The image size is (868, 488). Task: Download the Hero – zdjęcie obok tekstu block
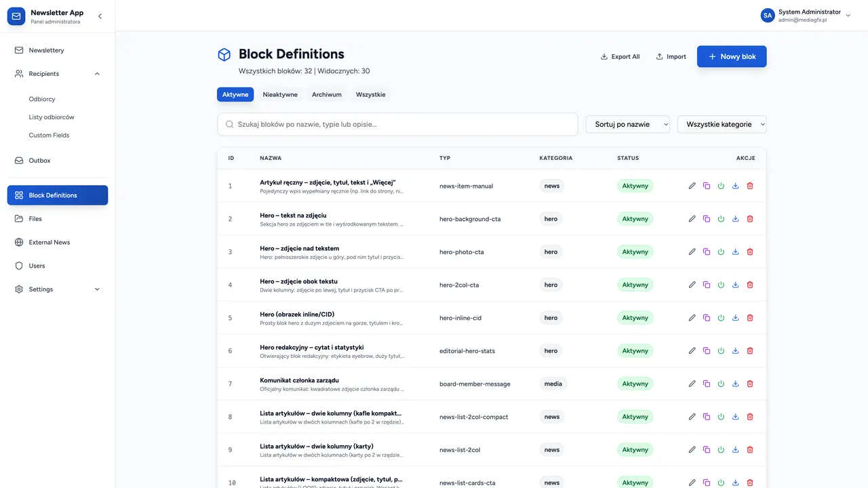[735, 285]
